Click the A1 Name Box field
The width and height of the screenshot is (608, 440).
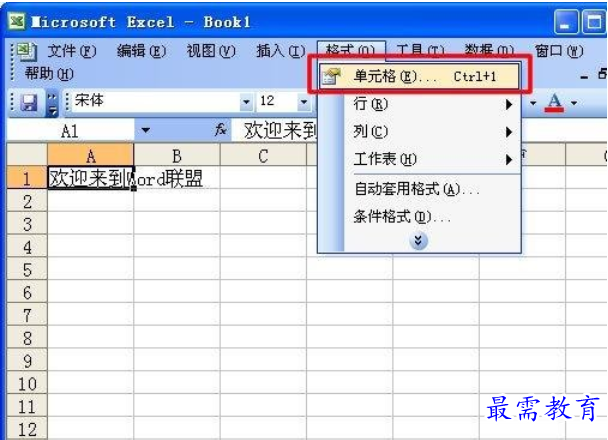click(71, 131)
